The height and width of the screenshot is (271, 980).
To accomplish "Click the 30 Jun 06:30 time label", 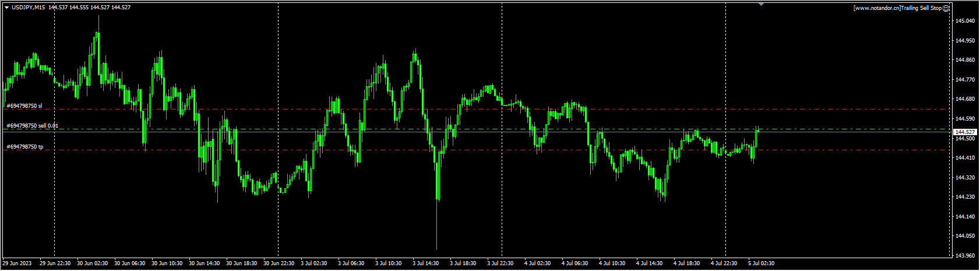I will point(129,263).
